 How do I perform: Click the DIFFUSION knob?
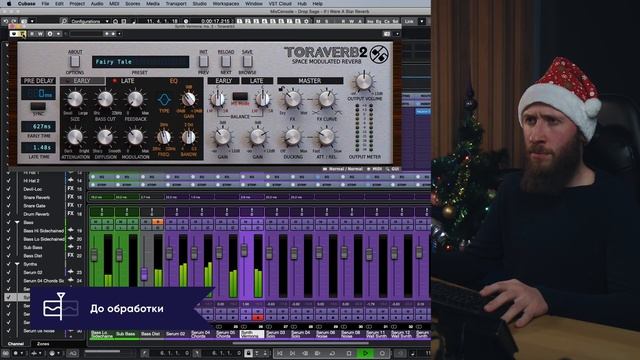tap(105, 137)
